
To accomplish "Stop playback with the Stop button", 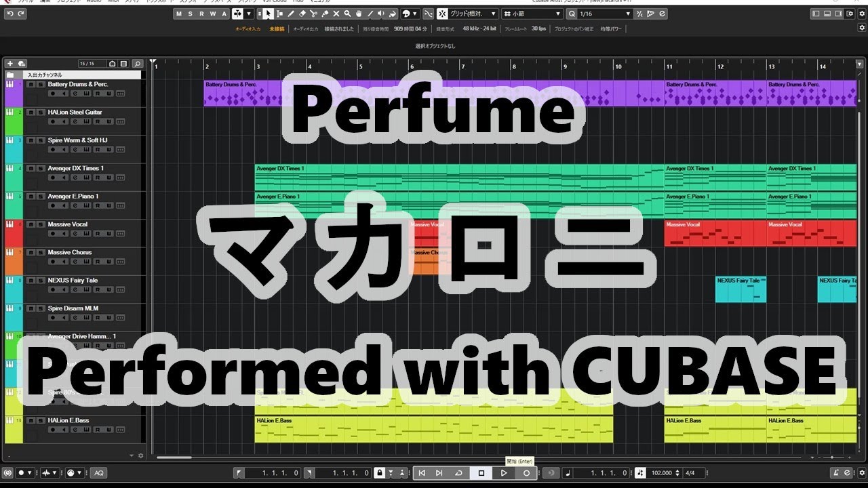I will [481, 473].
